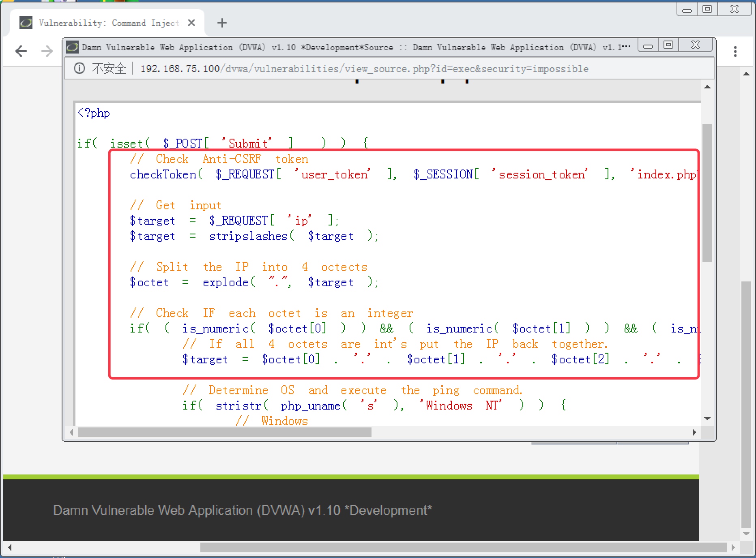Click the 'explode(' function text

[x=229, y=282]
